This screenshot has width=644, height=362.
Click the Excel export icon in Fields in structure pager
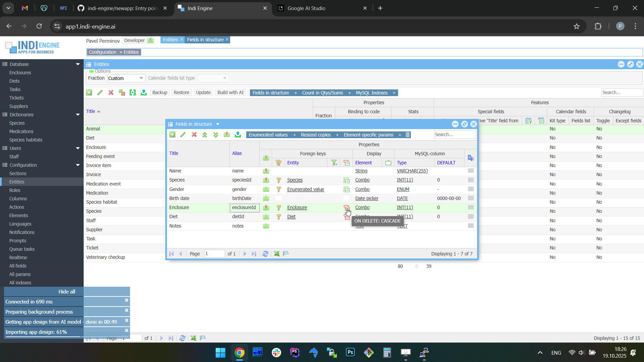pyautogui.click(x=276, y=254)
